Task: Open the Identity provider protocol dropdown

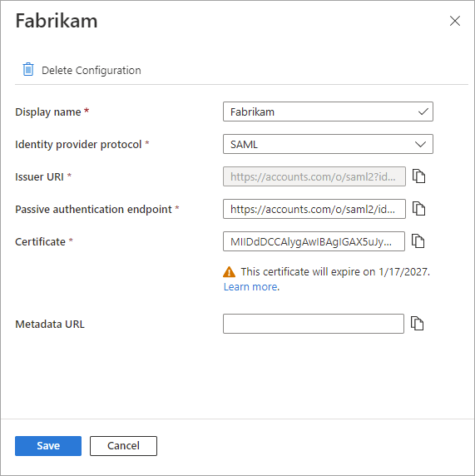Action: (x=328, y=144)
